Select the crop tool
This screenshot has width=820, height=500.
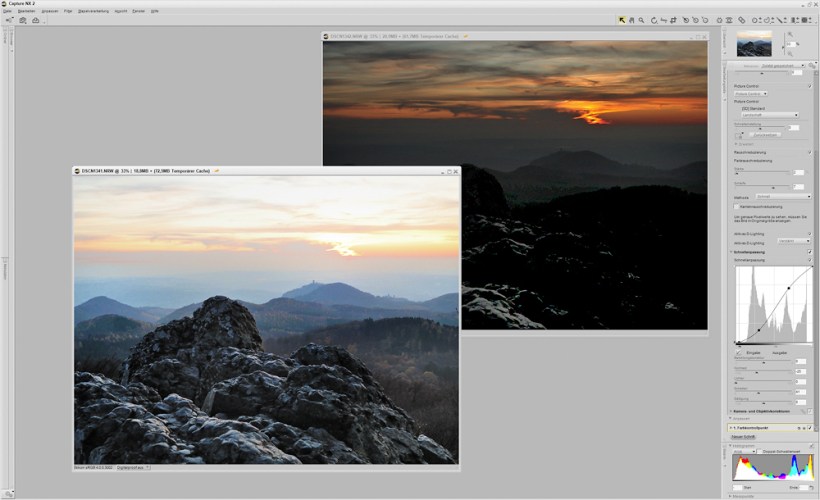pyautogui.click(x=674, y=20)
